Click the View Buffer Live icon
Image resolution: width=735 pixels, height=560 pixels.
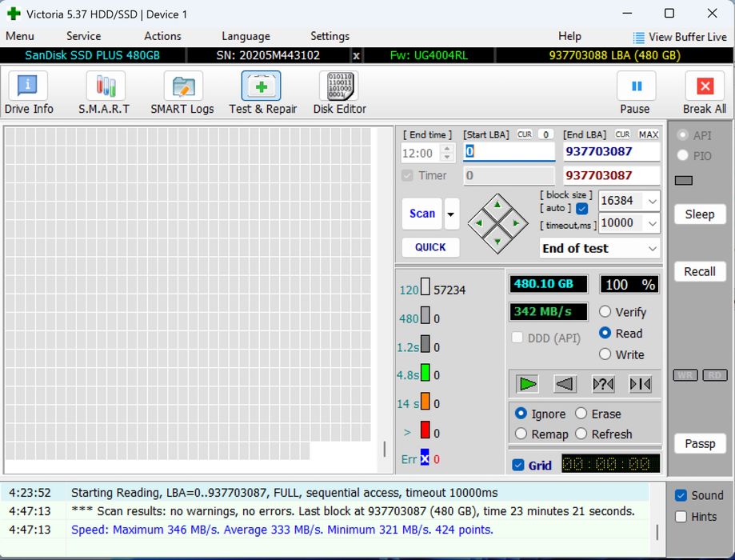pos(638,37)
